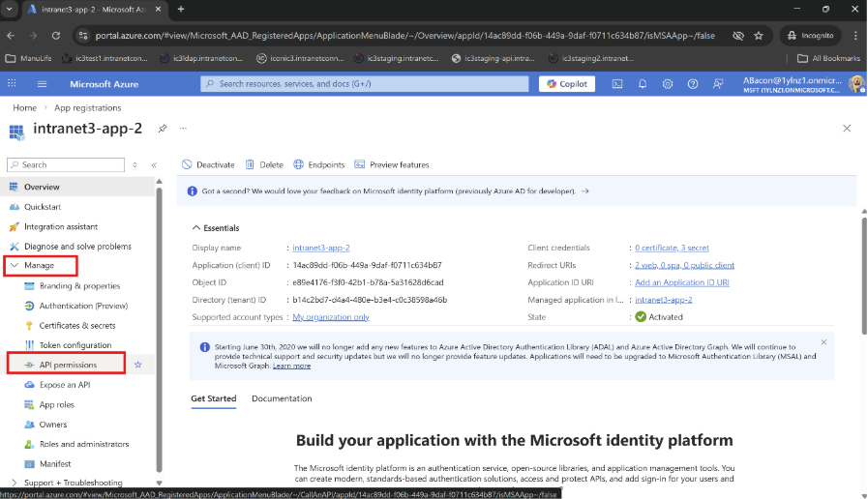Switch to the Documentation tab
This screenshot has width=868, height=499.
click(x=282, y=398)
